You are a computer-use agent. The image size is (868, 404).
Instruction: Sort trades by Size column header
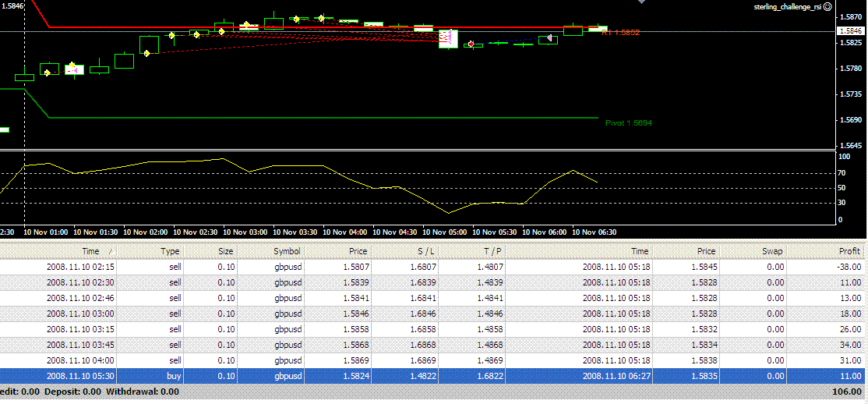pos(210,251)
